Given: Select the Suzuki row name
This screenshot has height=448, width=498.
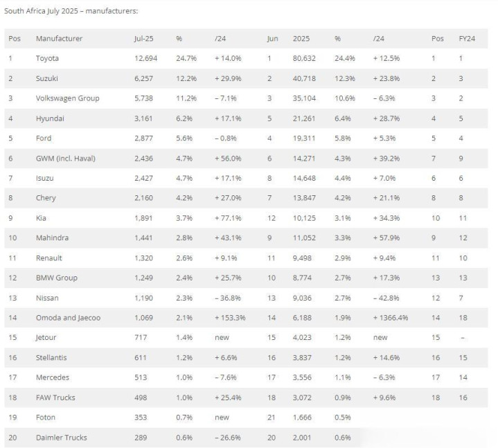Looking at the screenshot, I should pos(46,78).
